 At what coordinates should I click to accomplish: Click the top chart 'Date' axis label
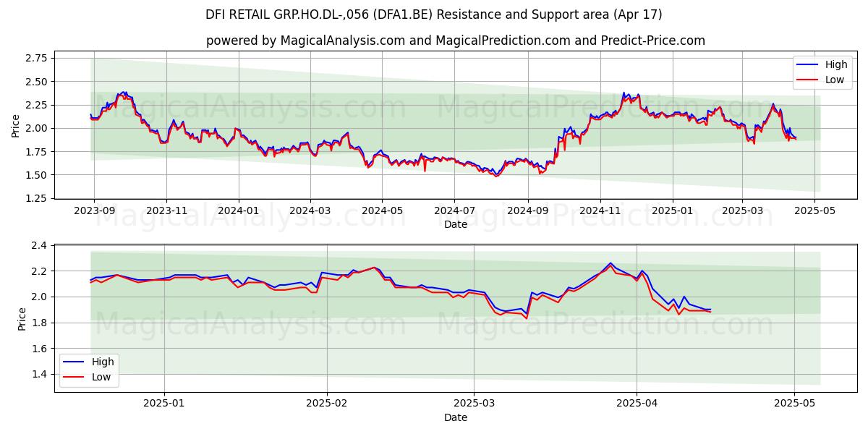pos(455,225)
